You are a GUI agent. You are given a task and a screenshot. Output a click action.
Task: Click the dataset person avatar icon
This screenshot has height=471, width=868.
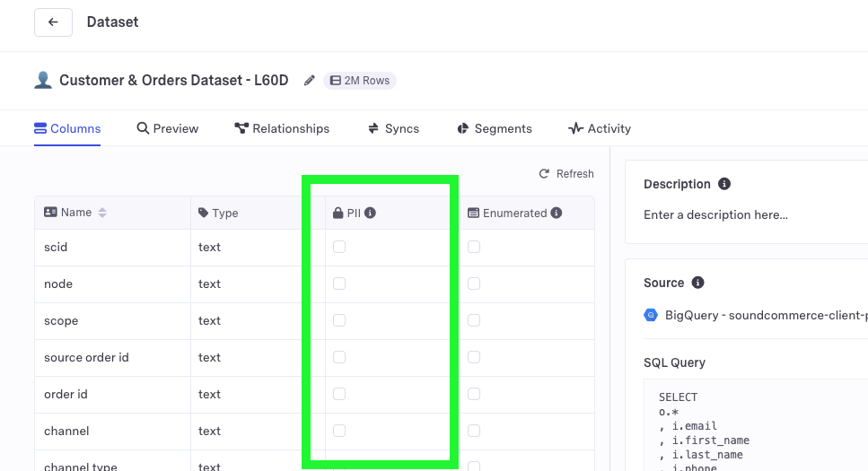(x=43, y=80)
